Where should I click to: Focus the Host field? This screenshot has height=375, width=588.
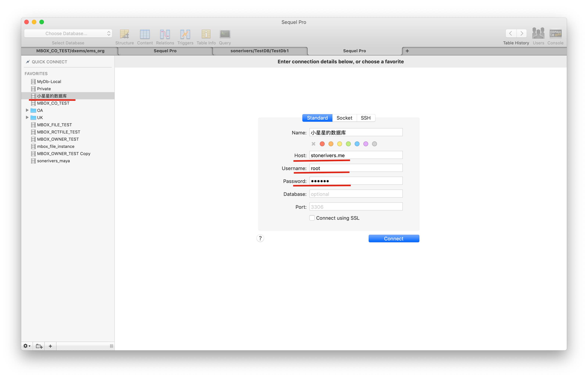356,155
